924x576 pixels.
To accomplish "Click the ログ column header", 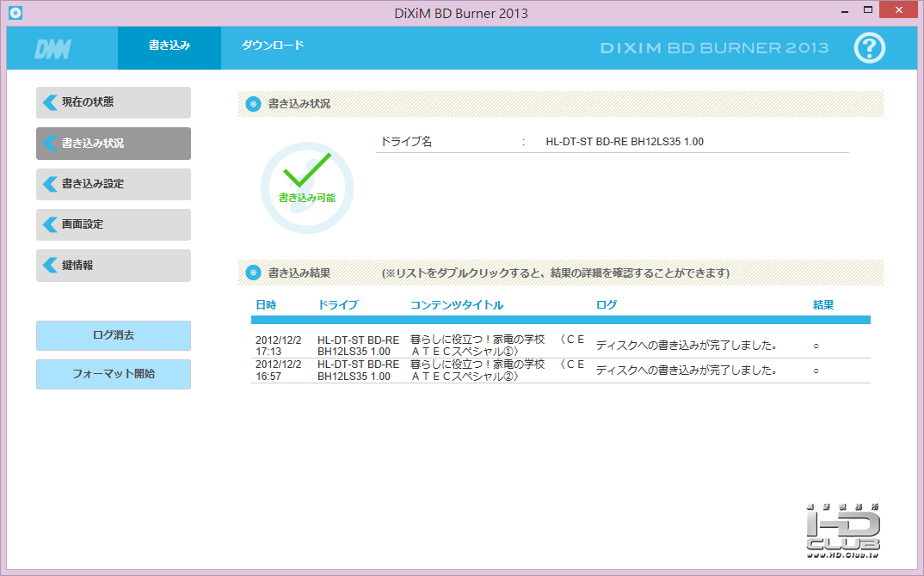I will 607,305.
